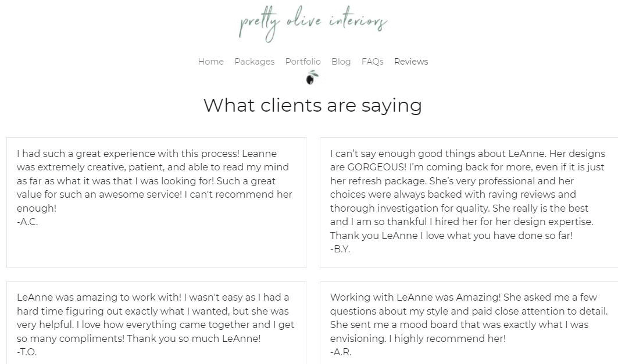
Task: Click the "What clients are saying" heading
Action: point(312,105)
